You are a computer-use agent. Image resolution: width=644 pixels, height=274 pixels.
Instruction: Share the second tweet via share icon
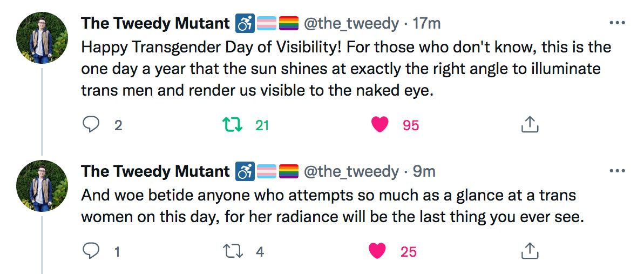pos(530,251)
